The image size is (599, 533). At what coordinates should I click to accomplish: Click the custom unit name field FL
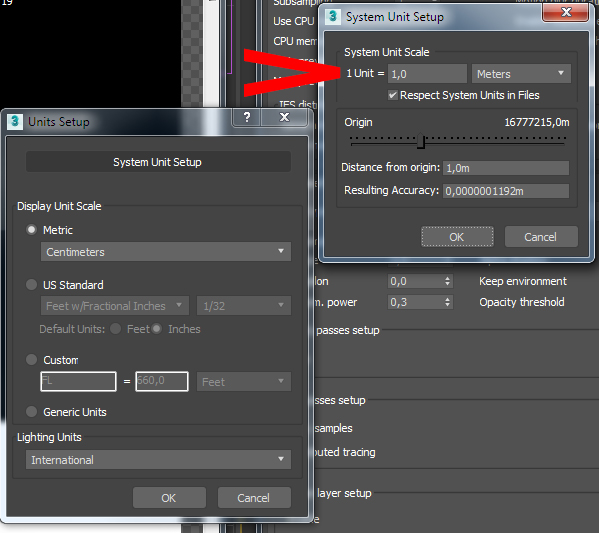(78, 381)
